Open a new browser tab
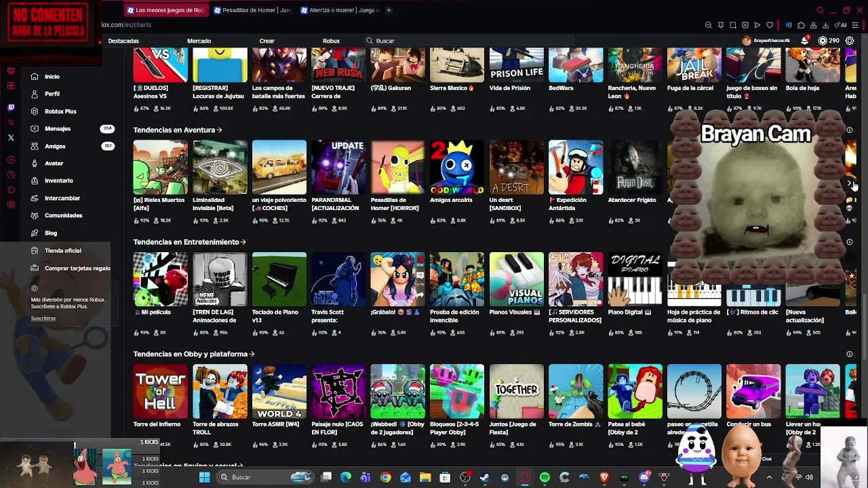 pos(389,10)
